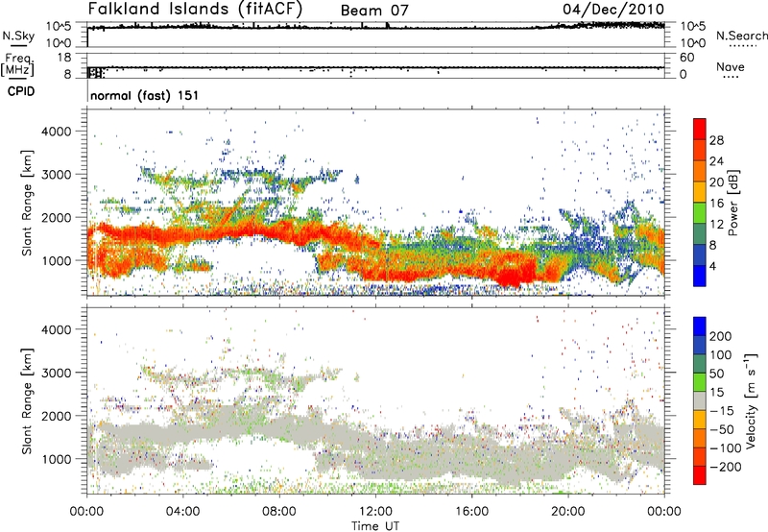Click the 'Freq. [MHz]' axis label
This screenshot has height=532, width=768.
(x=17, y=64)
